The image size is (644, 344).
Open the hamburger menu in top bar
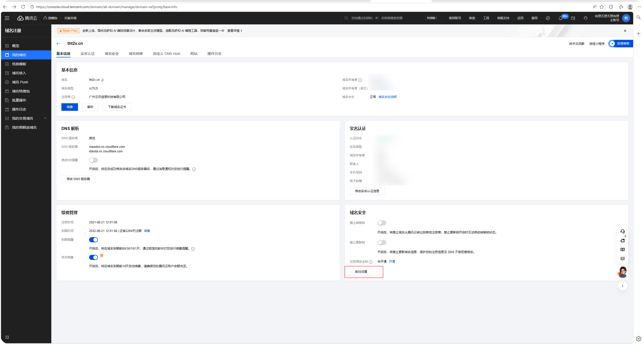(7, 18)
